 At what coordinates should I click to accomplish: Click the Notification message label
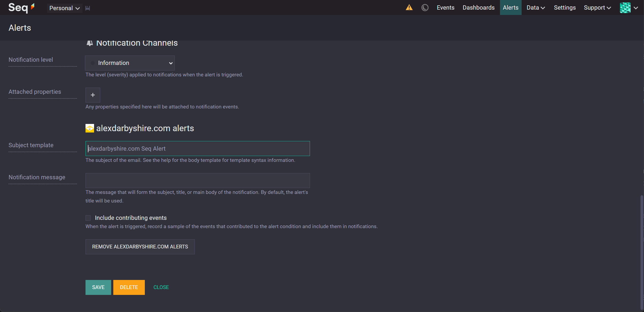coord(37,177)
